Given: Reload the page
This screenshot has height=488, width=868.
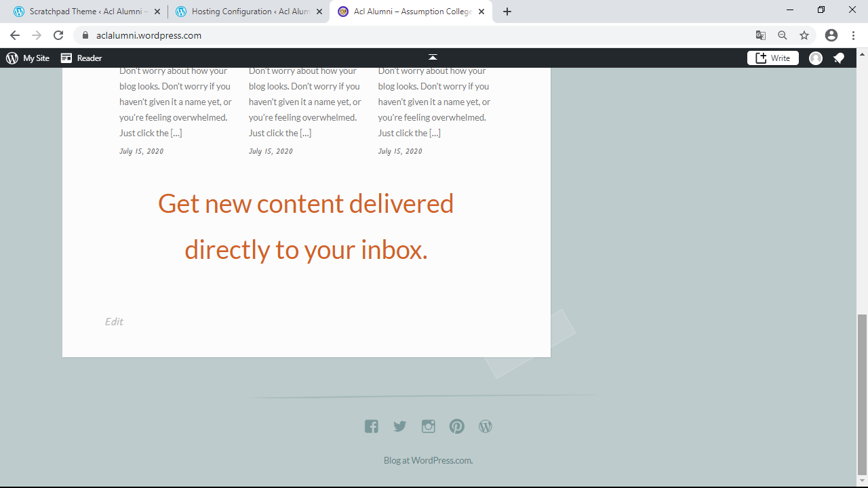Looking at the screenshot, I should (58, 35).
